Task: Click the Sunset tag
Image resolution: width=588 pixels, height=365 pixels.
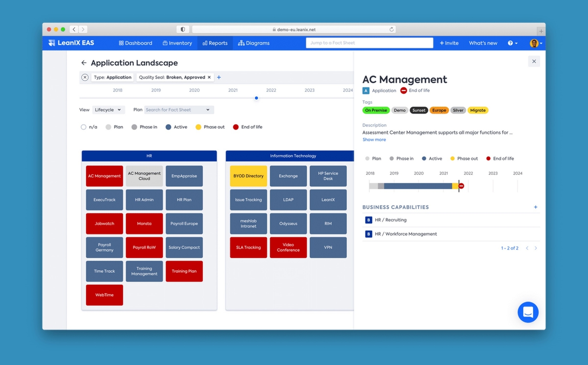Action: coord(419,110)
